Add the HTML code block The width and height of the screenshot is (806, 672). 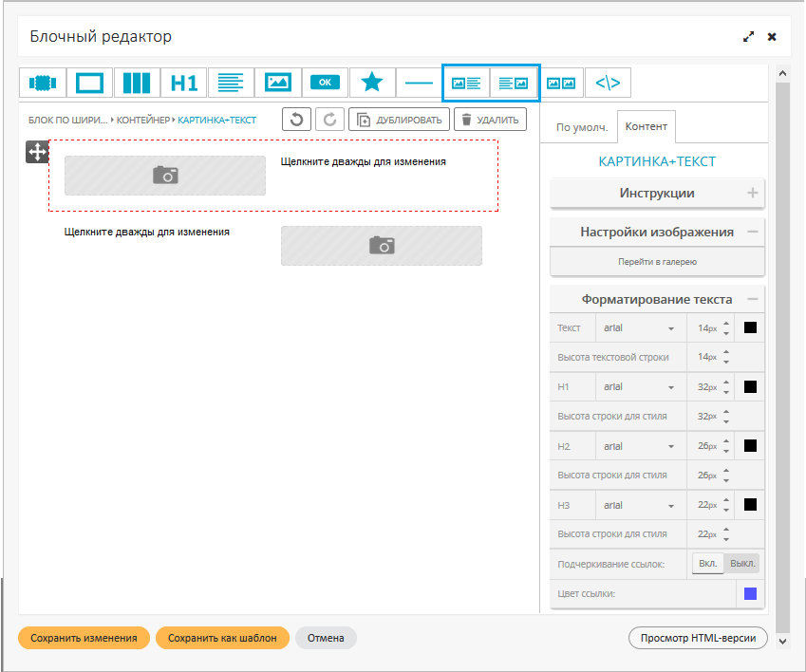(x=608, y=83)
